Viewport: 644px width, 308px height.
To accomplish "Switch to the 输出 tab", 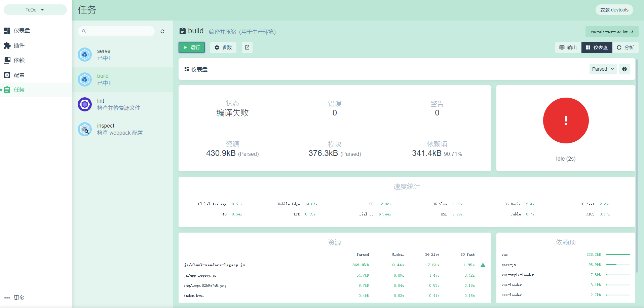I will [568, 47].
